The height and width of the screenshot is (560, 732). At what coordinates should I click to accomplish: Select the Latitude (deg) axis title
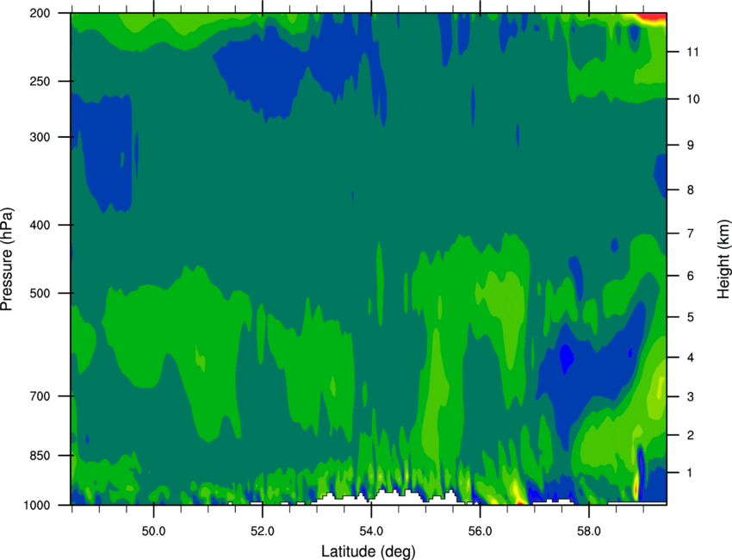(x=369, y=551)
